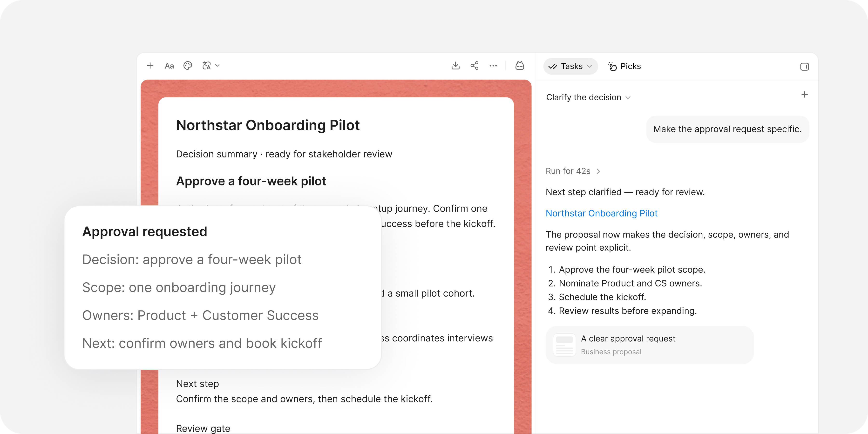Click the Business proposal card thumbnail
868x434 pixels.
(x=564, y=345)
